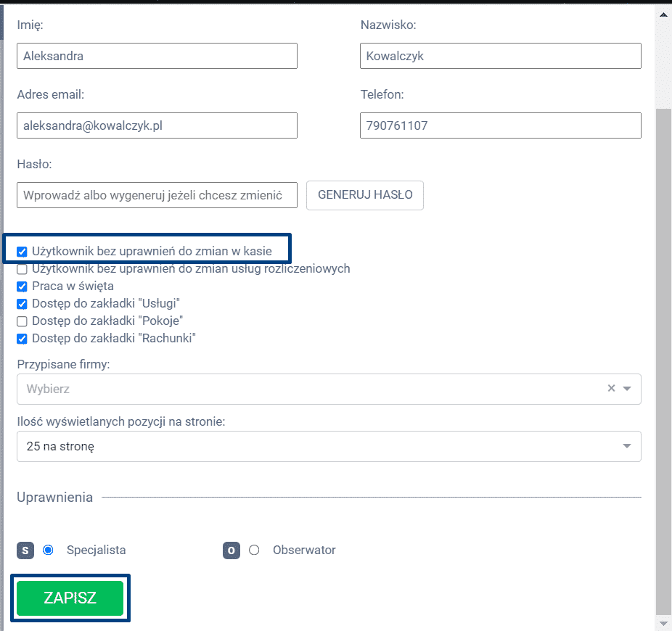
Task: Click the ZAPISZ save button
Action: click(x=70, y=598)
